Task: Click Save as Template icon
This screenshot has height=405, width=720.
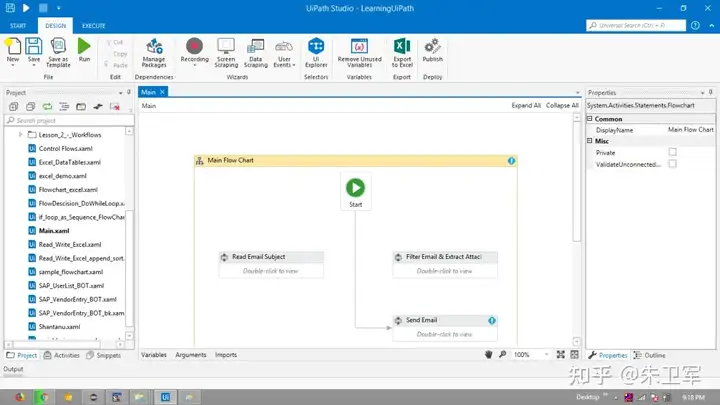Action: pyautogui.click(x=58, y=52)
